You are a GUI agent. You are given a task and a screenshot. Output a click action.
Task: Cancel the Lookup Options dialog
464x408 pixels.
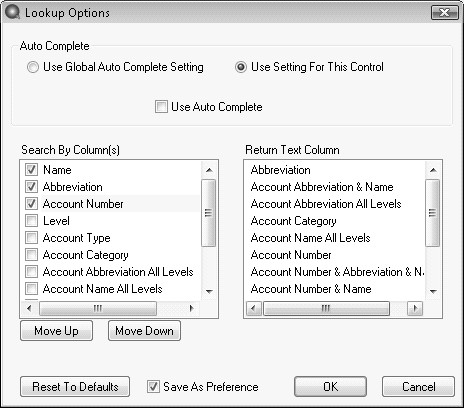pos(418,387)
